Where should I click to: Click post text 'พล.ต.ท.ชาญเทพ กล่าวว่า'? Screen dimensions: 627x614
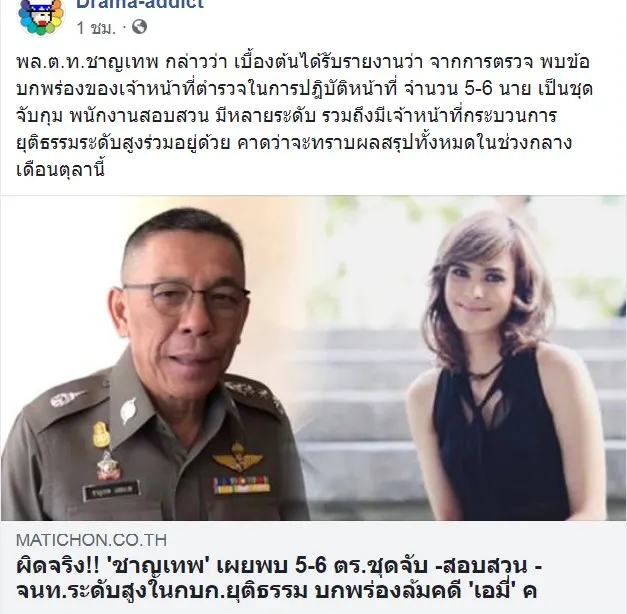[x=122, y=62]
